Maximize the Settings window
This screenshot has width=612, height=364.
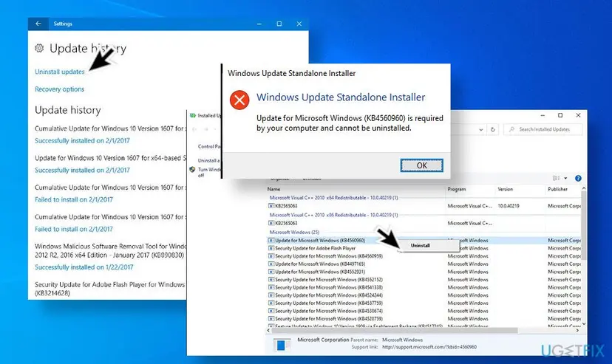click(279, 24)
